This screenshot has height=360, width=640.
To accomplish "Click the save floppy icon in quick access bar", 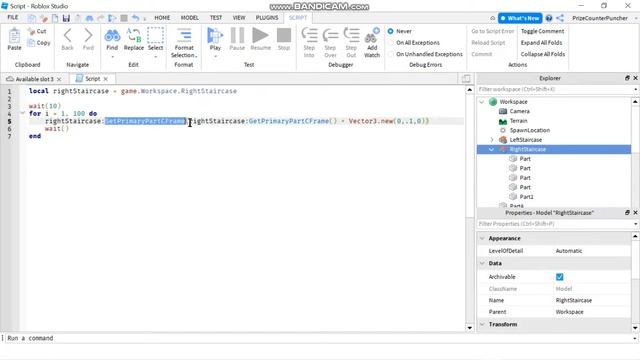I will [66, 18].
